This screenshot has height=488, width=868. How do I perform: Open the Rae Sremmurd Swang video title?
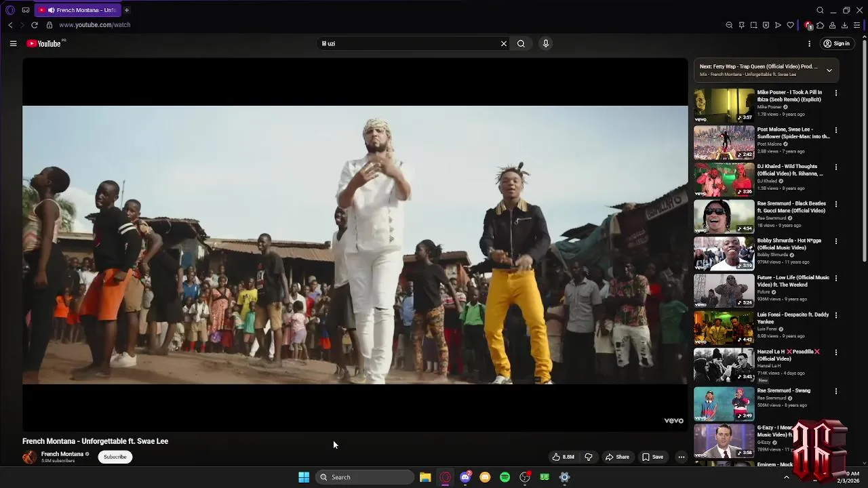coord(783,390)
